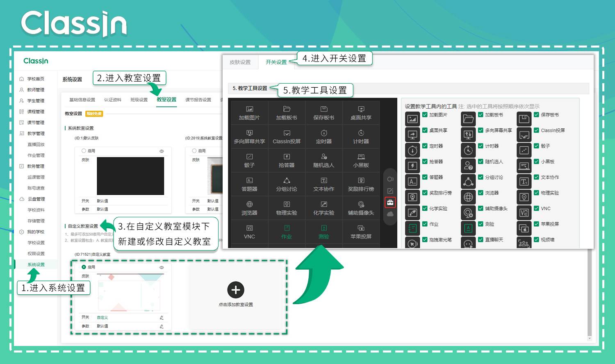This screenshot has height=364, width=615.
Task: Open the 认证资料 tab
Action: [113, 100]
